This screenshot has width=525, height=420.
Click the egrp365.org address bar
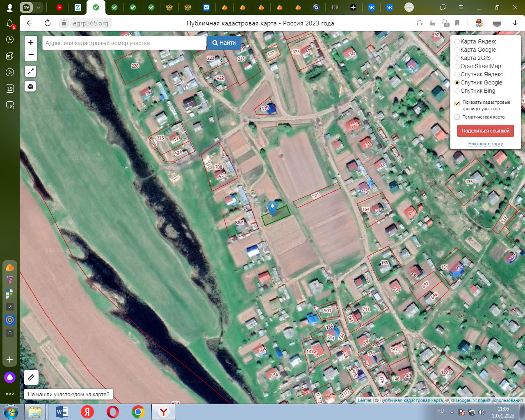point(90,23)
